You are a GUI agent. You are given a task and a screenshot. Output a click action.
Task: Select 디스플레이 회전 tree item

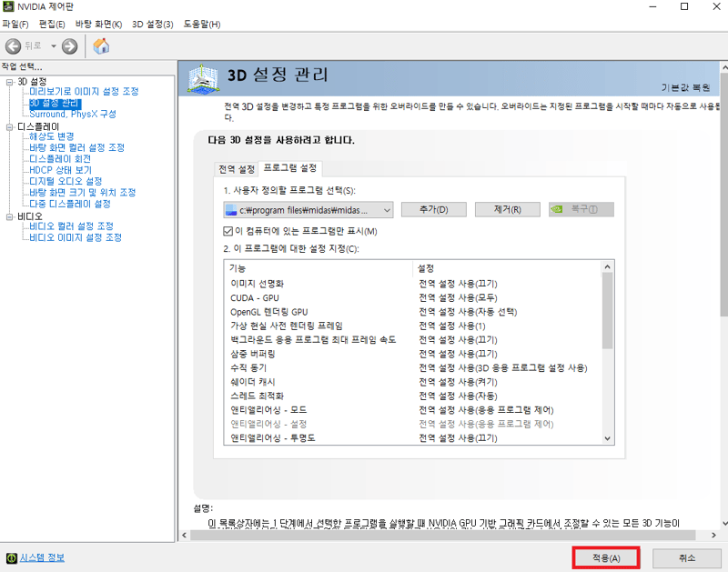[x=60, y=158]
